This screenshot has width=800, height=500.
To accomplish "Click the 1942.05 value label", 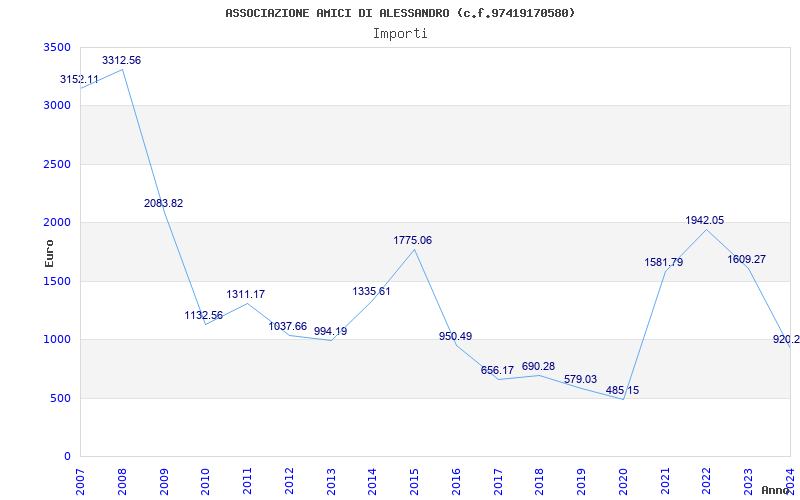I will click(705, 220).
